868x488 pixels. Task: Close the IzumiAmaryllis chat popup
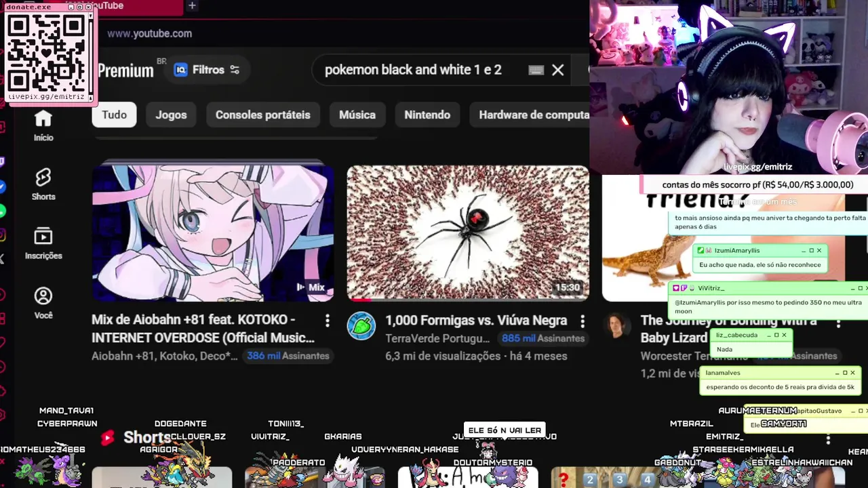819,251
